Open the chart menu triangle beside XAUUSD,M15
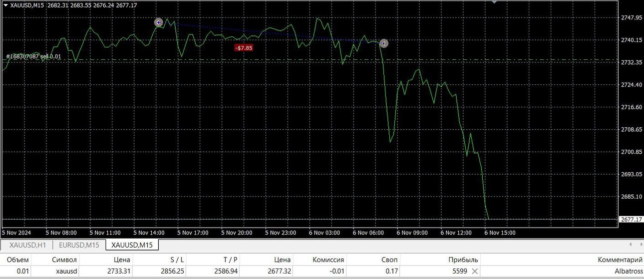644x279 pixels. (5, 5)
